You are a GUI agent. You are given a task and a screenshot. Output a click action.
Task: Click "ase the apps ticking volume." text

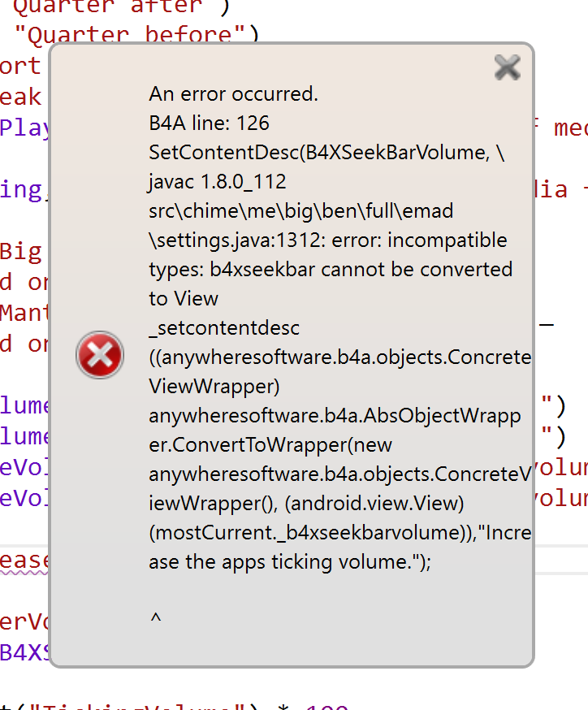(290, 562)
